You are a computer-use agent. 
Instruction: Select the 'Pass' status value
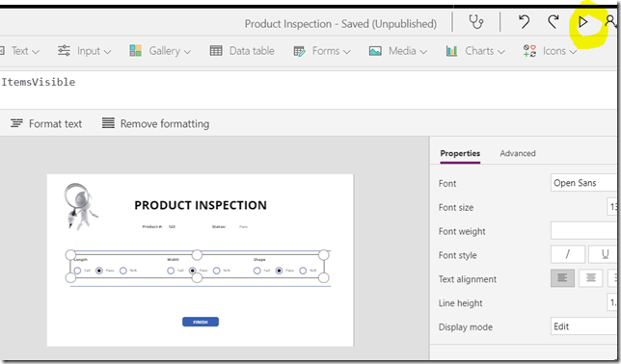pos(243,226)
